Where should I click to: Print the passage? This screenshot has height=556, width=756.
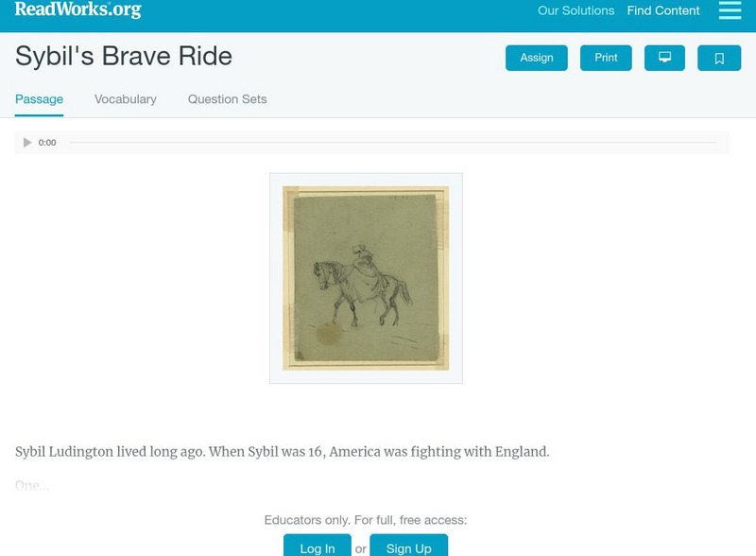click(606, 58)
